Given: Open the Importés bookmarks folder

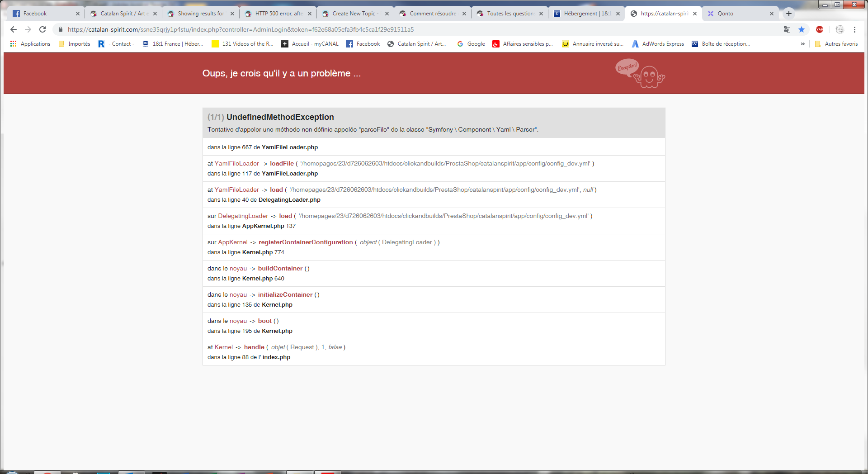Looking at the screenshot, I should 74,44.
